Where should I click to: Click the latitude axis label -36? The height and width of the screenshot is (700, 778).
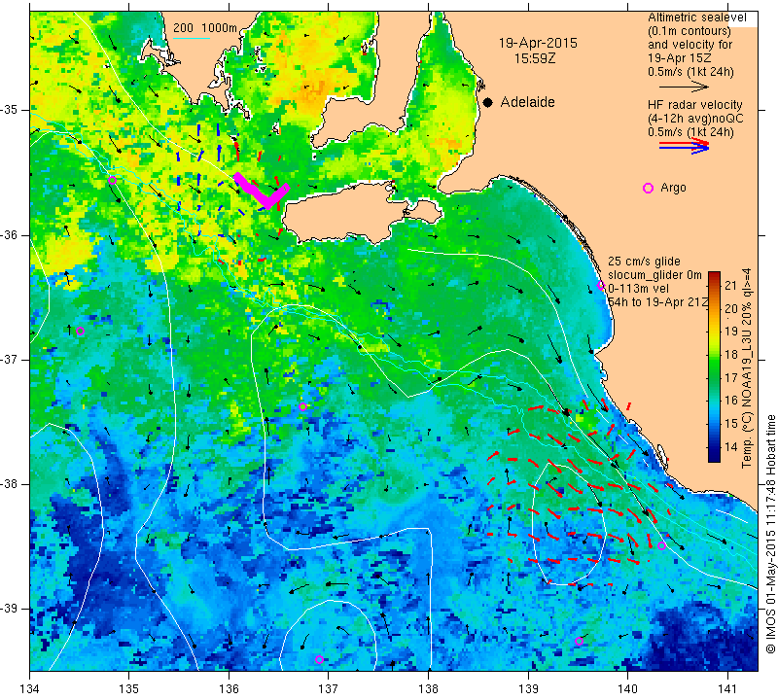click(10, 234)
